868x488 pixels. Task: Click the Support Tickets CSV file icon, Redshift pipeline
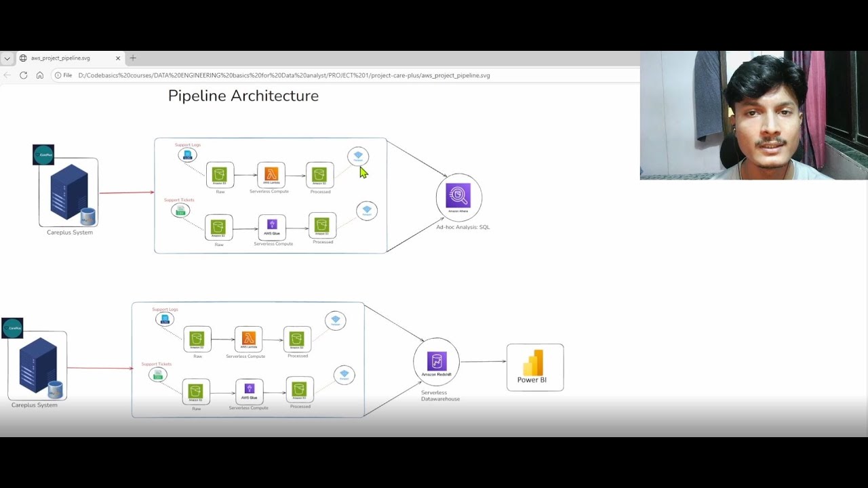coord(158,374)
